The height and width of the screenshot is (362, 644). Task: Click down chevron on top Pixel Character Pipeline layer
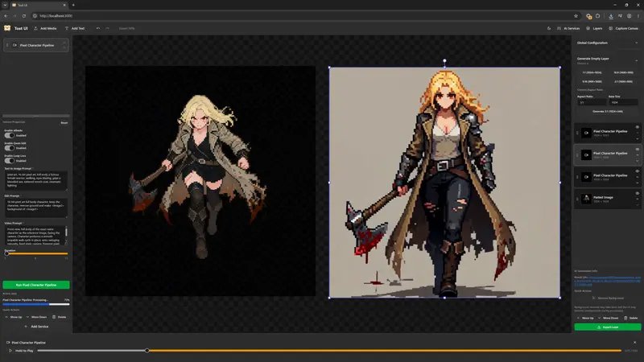pos(638,138)
